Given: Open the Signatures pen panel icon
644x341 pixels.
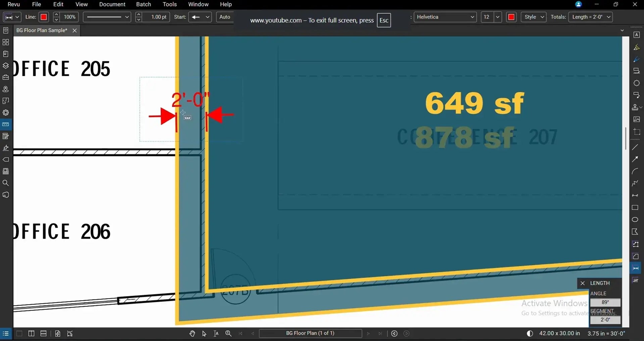Looking at the screenshot, I should tap(6, 148).
